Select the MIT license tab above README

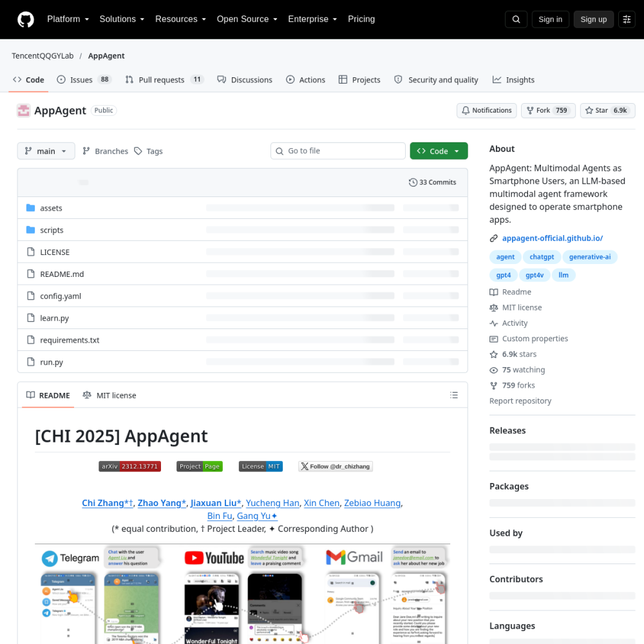109,395
